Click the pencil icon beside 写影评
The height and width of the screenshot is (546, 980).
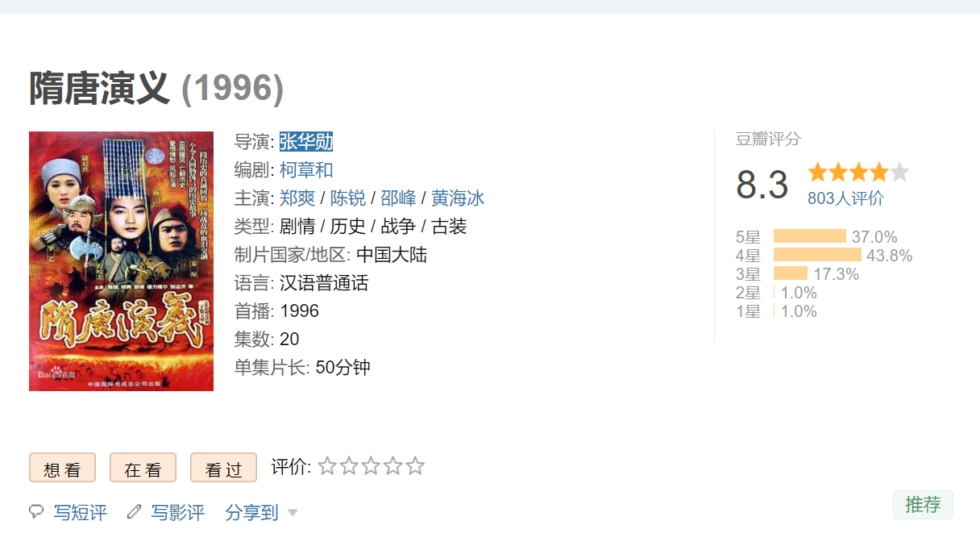pyautogui.click(x=135, y=511)
